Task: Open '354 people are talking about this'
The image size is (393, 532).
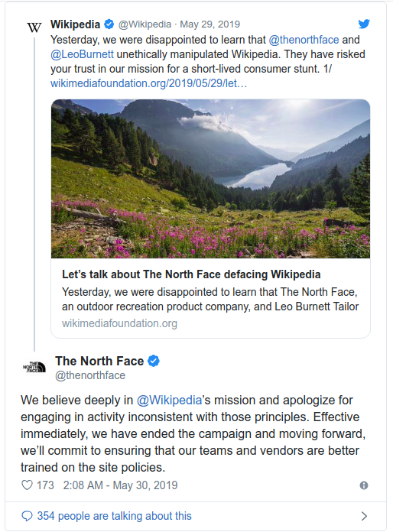Action: 115,516
